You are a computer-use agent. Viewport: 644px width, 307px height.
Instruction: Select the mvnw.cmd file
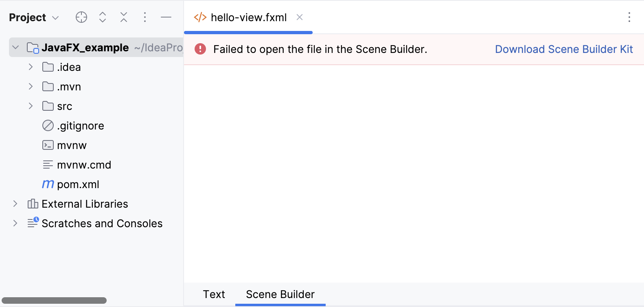(85, 164)
